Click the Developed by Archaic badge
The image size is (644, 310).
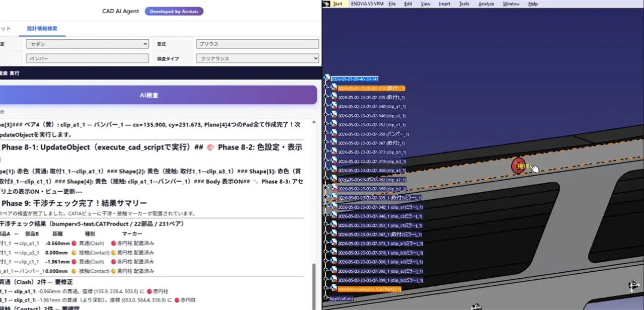coord(174,11)
